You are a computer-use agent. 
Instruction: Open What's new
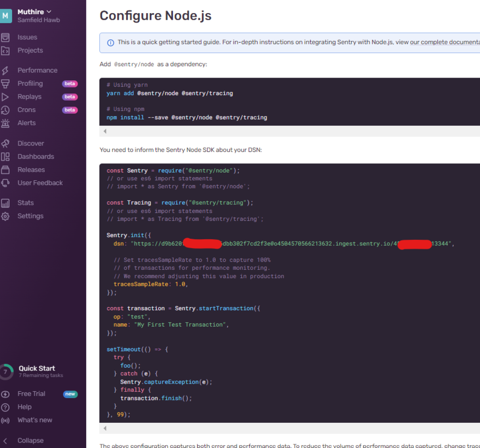point(35,421)
